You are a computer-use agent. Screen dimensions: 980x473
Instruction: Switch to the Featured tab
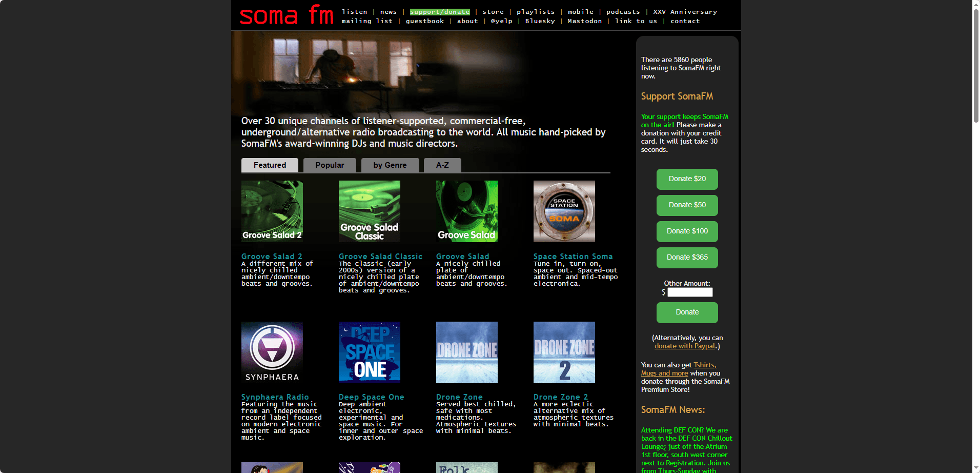[270, 165]
